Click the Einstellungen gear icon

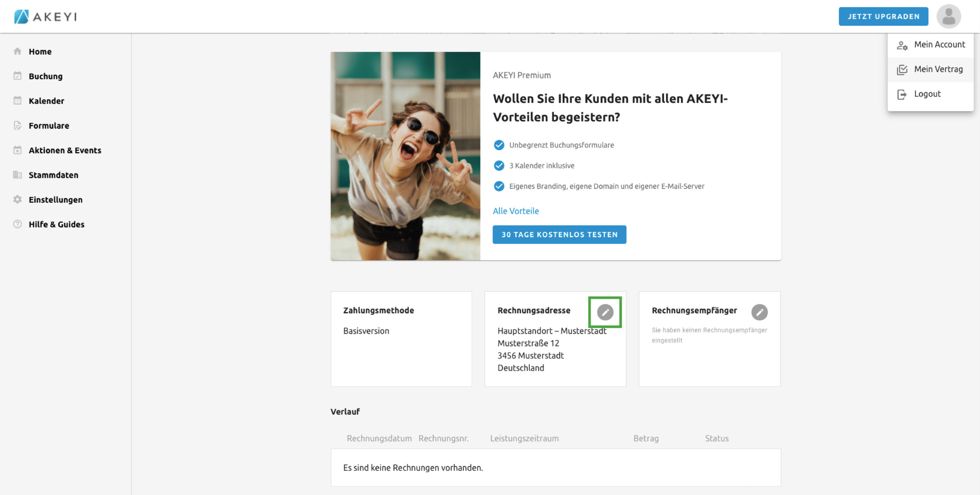(17, 199)
